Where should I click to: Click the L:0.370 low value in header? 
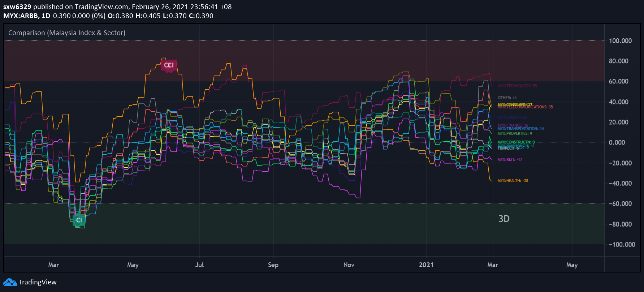click(x=175, y=16)
